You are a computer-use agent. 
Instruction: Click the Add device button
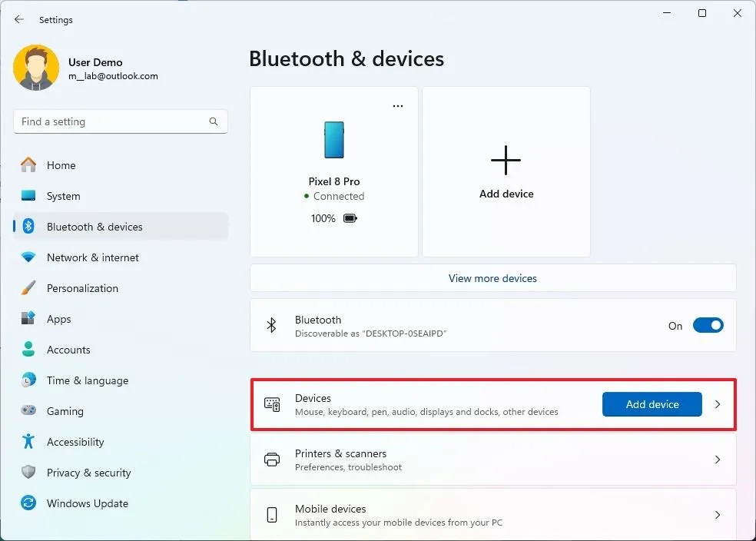652,403
